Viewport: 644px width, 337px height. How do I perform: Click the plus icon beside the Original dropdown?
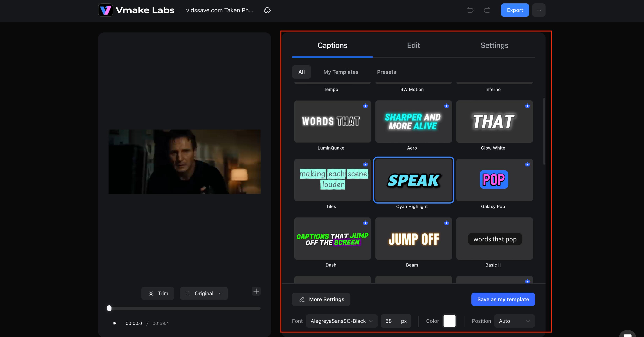[256, 291]
